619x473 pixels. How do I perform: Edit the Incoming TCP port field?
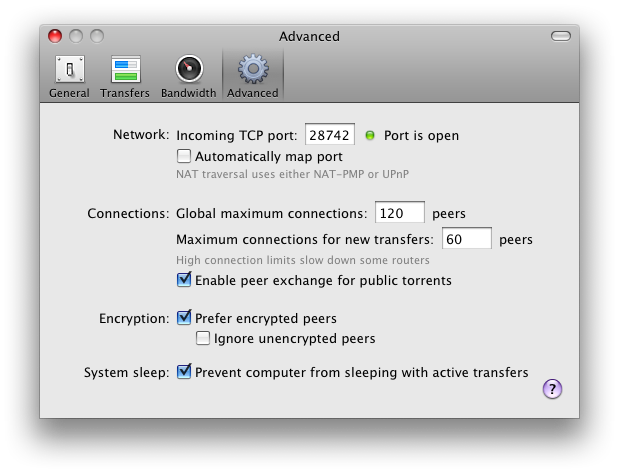[x=330, y=135]
